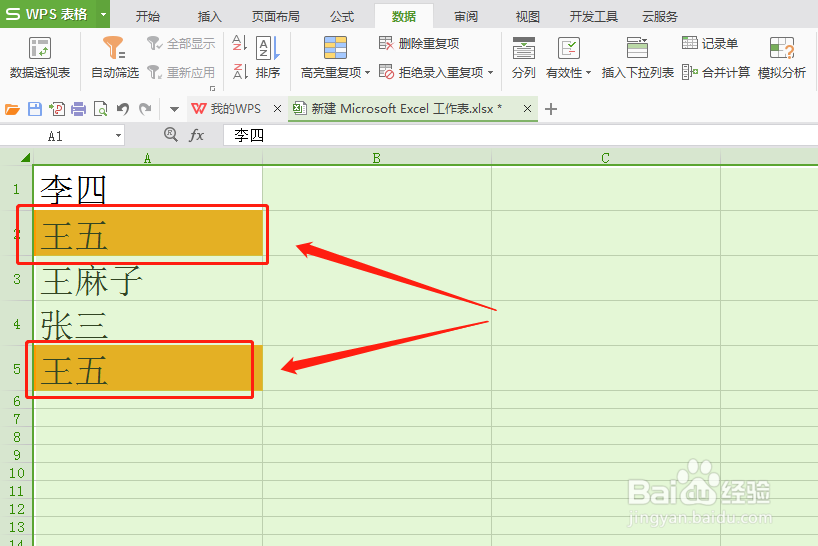Enable AutoFilter (自动筛选)
The height and width of the screenshot is (546, 818).
point(115,57)
